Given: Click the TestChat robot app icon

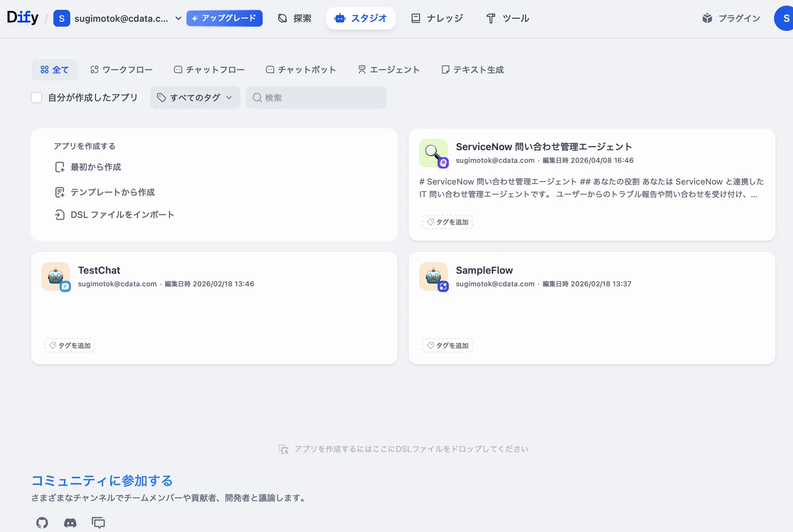Looking at the screenshot, I should coord(55,277).
